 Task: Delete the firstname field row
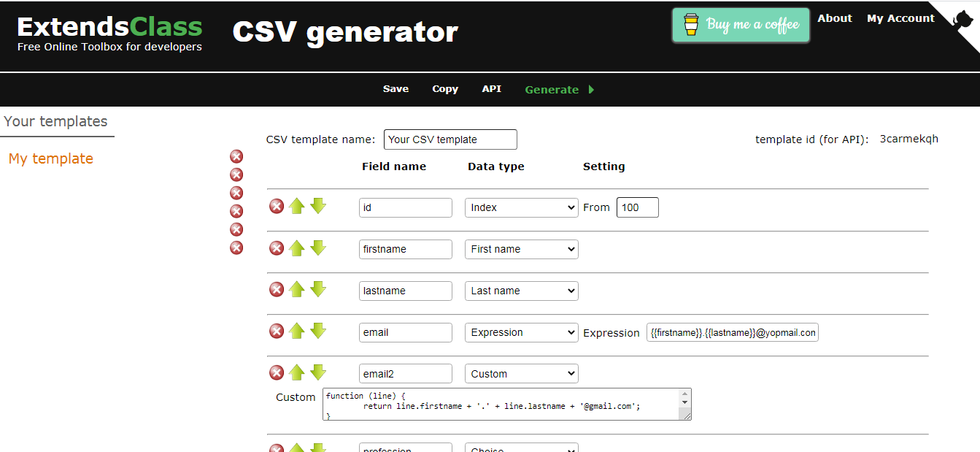277,248
